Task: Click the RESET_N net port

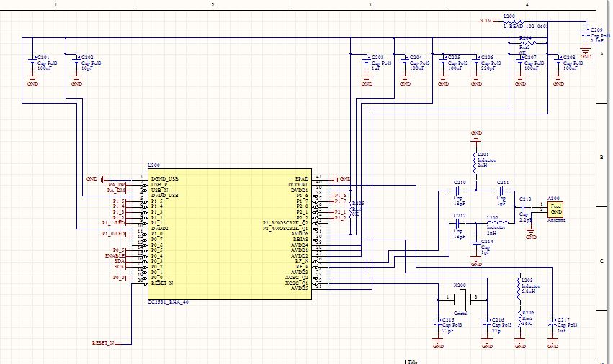Action: pos(104,343)
